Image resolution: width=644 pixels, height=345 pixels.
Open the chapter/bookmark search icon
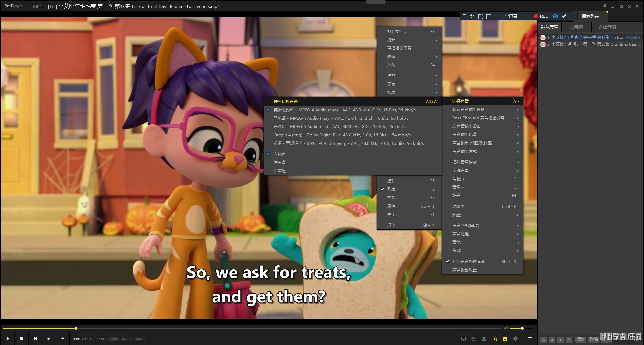click(x=494, y=339)
